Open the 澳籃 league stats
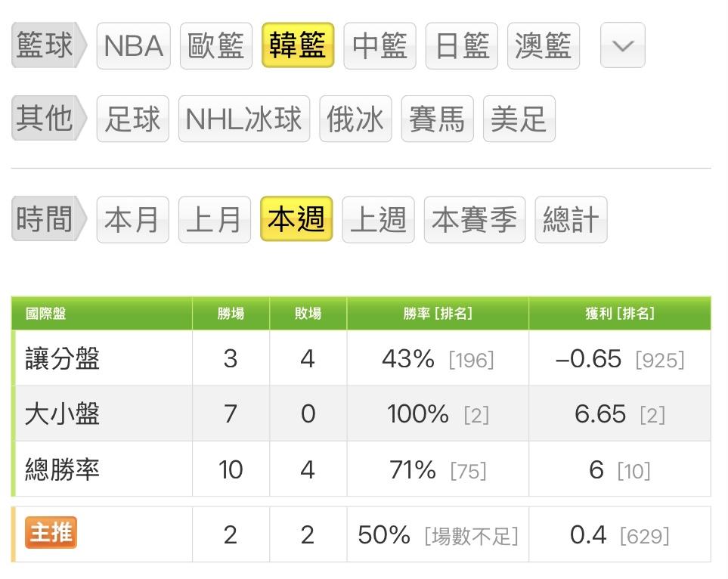728x579 pixels. click(544, 46)
